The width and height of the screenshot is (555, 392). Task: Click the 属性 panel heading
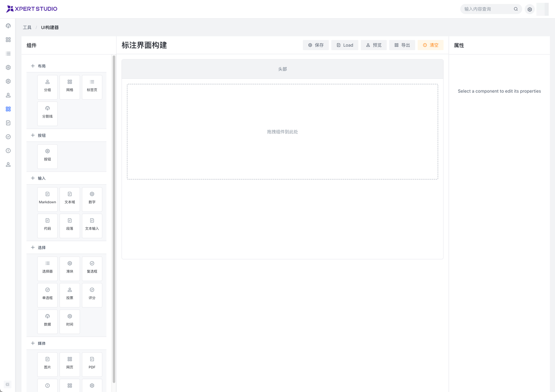click(459, 45)
